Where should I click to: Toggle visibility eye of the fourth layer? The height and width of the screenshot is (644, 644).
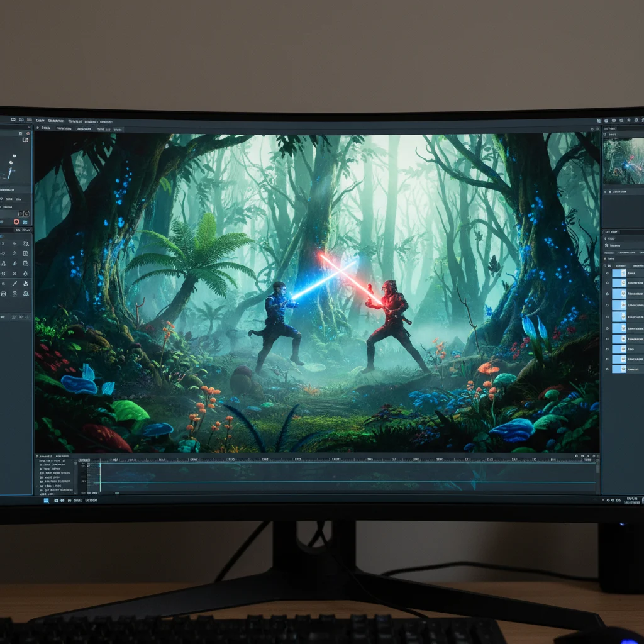pyautogui.click(x=607, y=305)
